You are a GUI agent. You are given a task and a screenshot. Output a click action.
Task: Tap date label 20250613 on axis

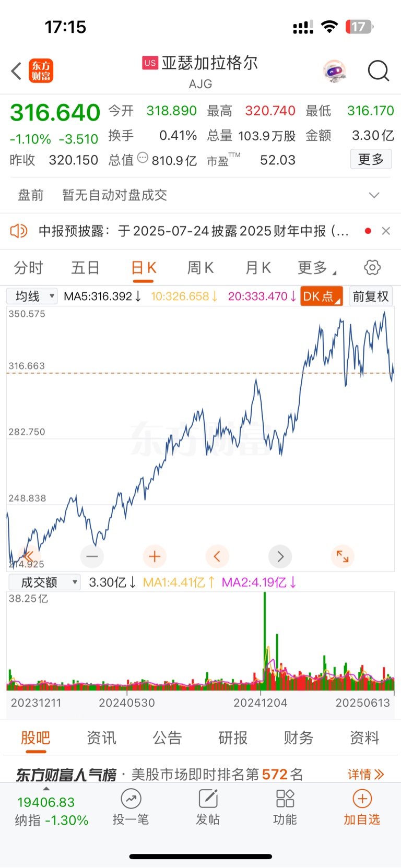(363, 703)
